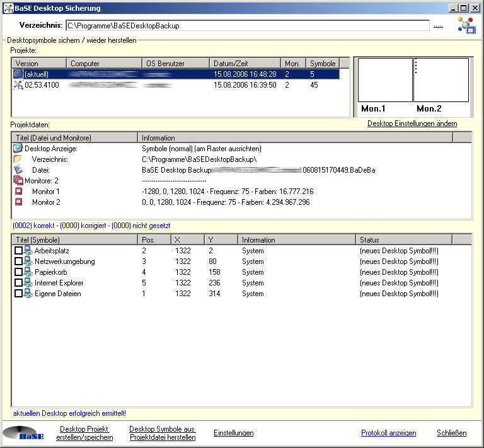Click the Desktop Anzeige icon in Projektdaten

click(18, 149)
